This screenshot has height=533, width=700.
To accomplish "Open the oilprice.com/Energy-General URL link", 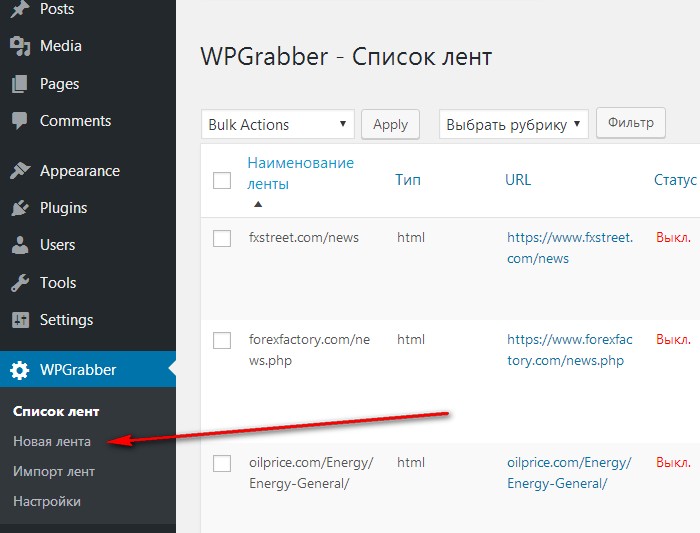I will [x=569, y=473].
